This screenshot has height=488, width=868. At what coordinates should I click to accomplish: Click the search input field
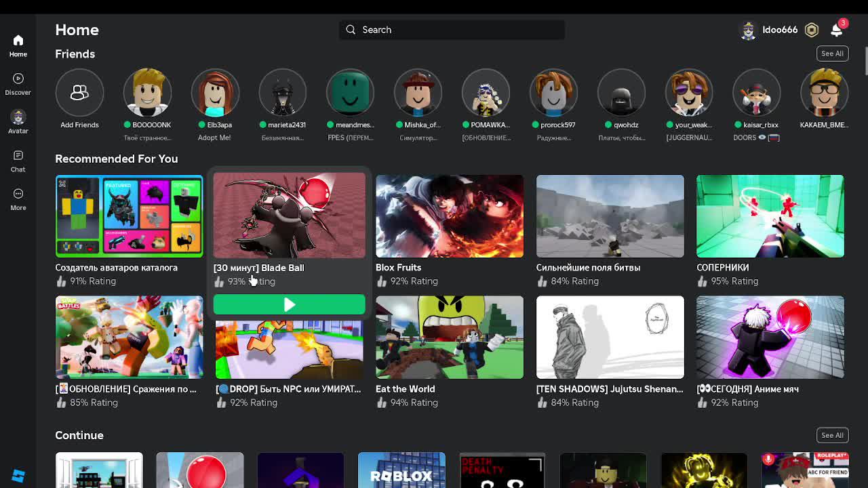pyautogui.click(x=452, y=30)
